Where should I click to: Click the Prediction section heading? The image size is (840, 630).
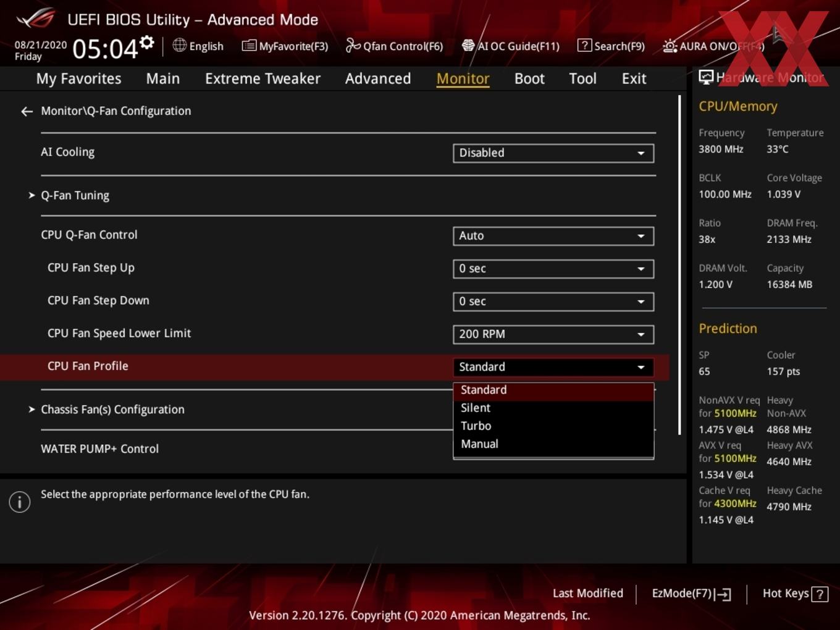point(728,329)
